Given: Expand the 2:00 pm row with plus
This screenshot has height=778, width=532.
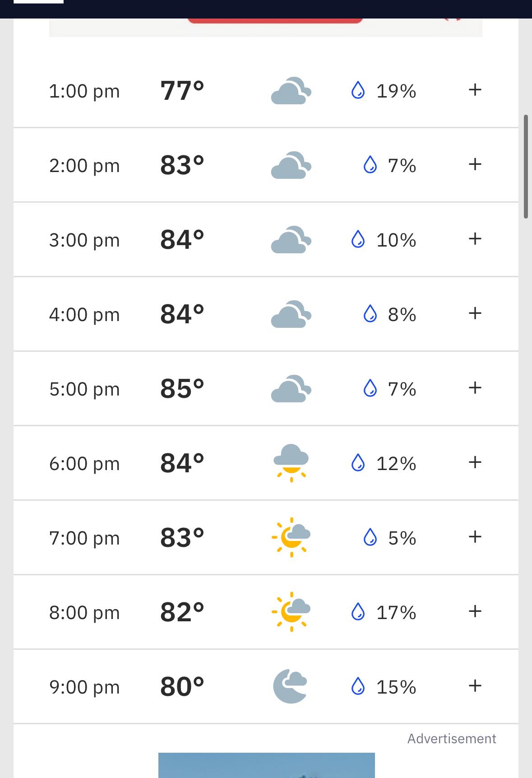Looking at the screenshot, I should click(x=475, y=164).
